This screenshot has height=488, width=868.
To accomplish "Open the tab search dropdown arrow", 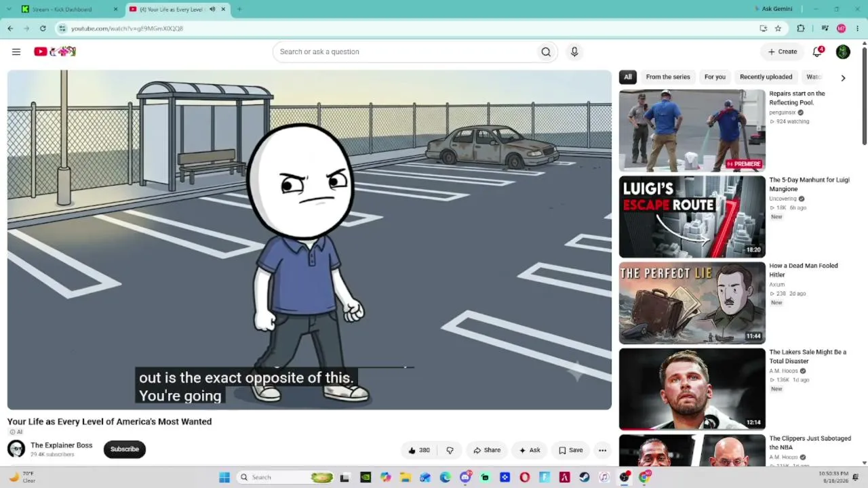I will click(9, 9).
